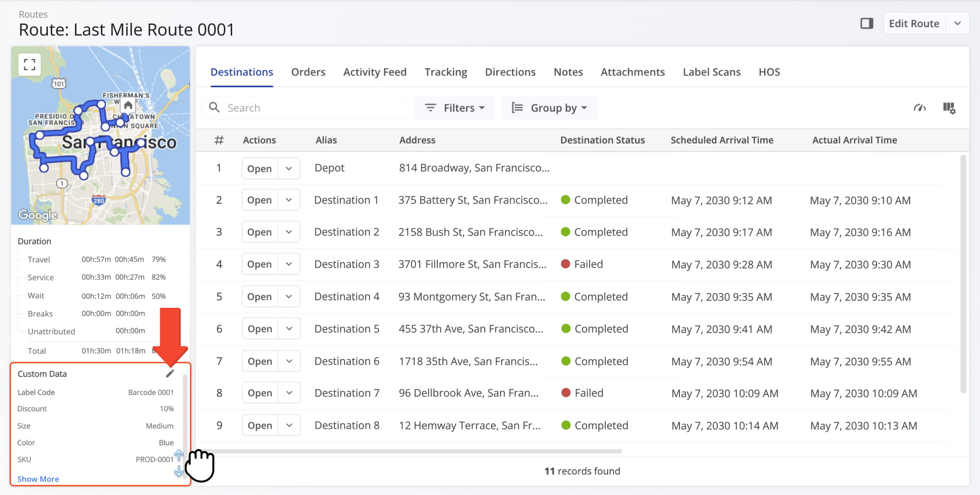
Task: Click the depot home marker on the map
Action: (x=128, y=105)
